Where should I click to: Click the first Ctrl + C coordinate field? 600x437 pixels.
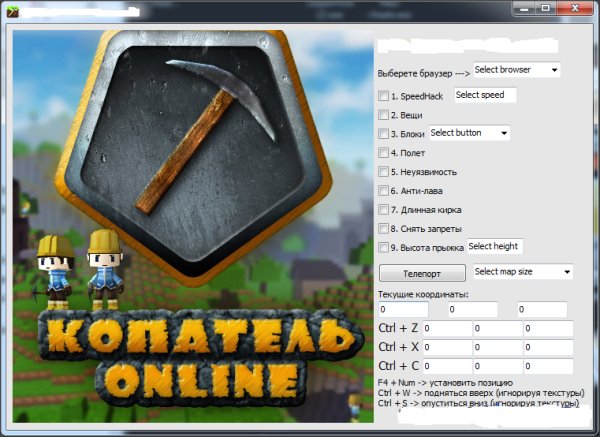(447, 366)
